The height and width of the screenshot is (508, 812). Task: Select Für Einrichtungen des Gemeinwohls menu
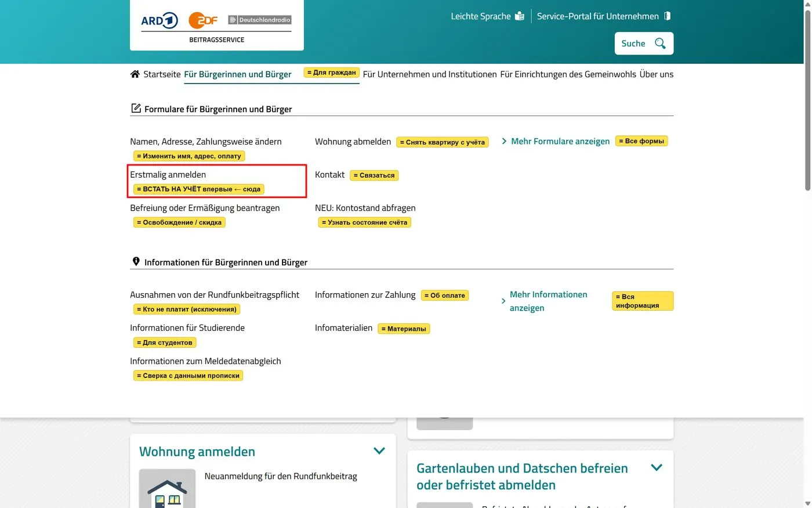coord(568,74)
